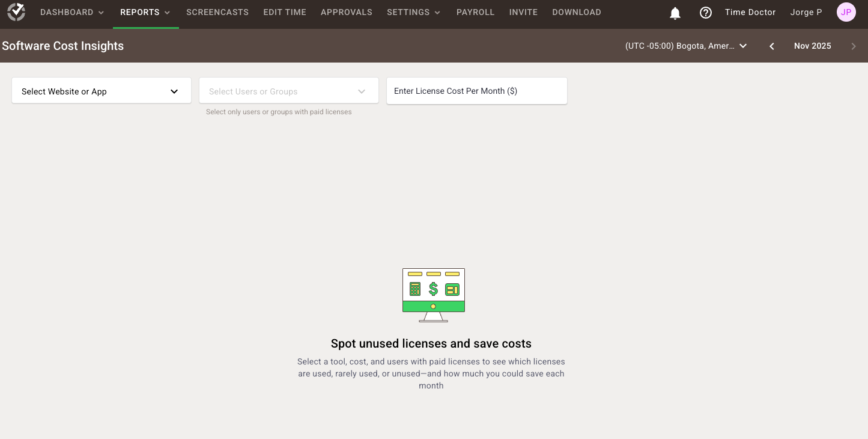Click the Invite link
The image size is (868, 439).
[x=523, y=12]
